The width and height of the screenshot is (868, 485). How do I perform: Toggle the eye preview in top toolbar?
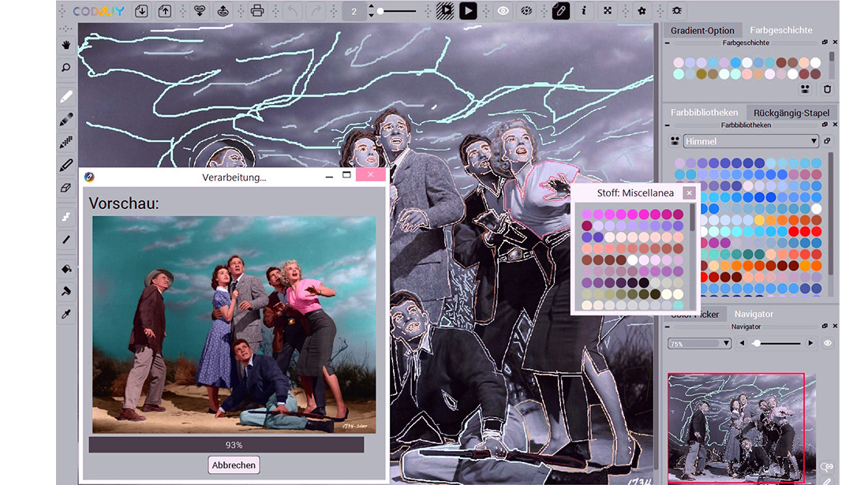(503, 11)
